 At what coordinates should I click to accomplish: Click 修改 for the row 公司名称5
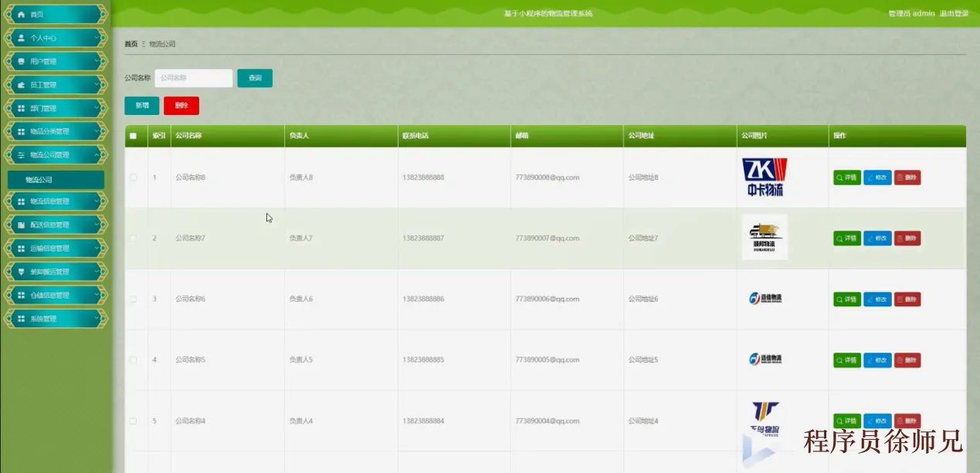[x=877, y=360]
